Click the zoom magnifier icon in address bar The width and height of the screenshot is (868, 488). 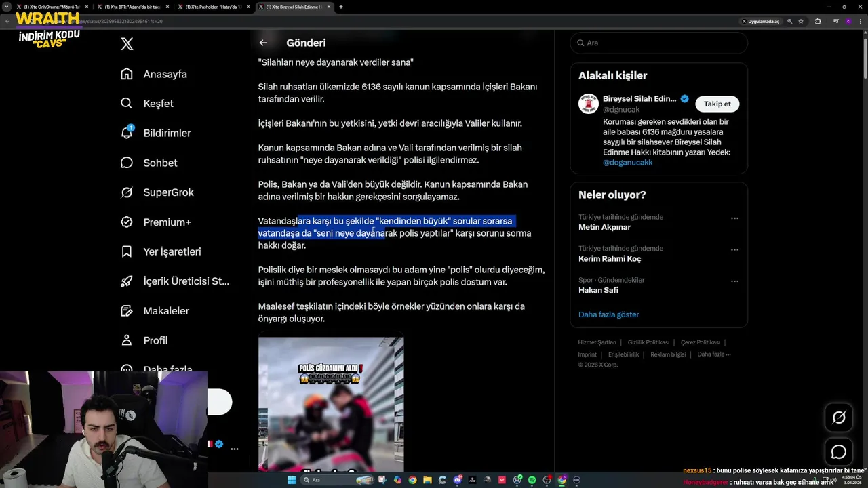click(x=789, y=22)
